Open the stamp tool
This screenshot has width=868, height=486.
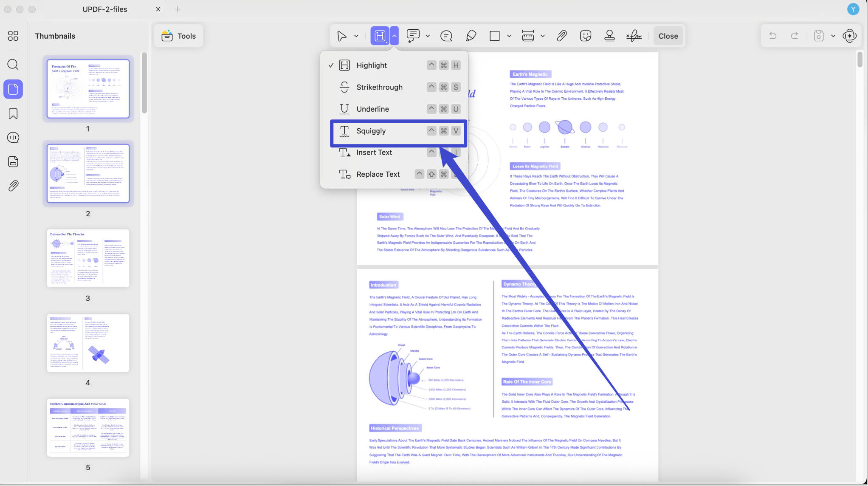[x=609, y=36]
